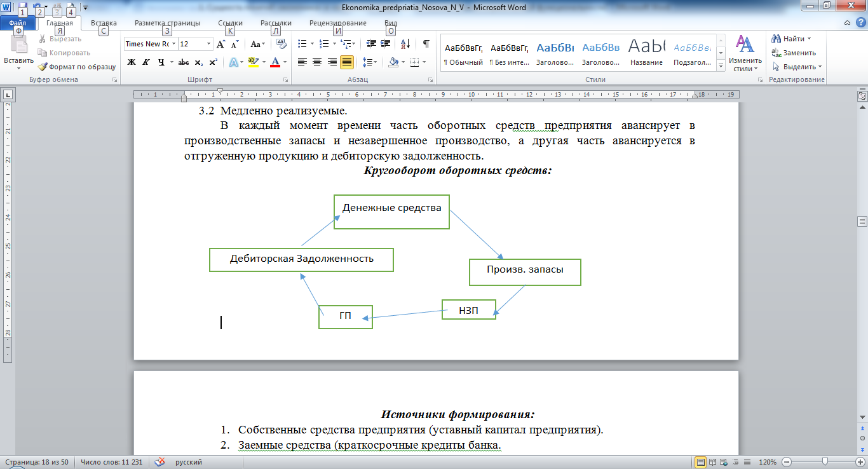Switch to web document view
The width and height of the screenshot is (868, 469).
click(x=724, y=462)
